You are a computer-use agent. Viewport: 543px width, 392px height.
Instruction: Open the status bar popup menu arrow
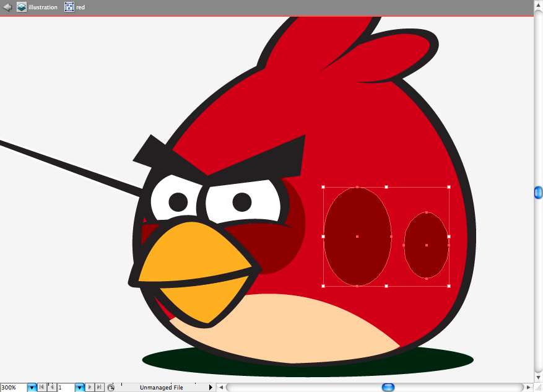pos(211,388)
